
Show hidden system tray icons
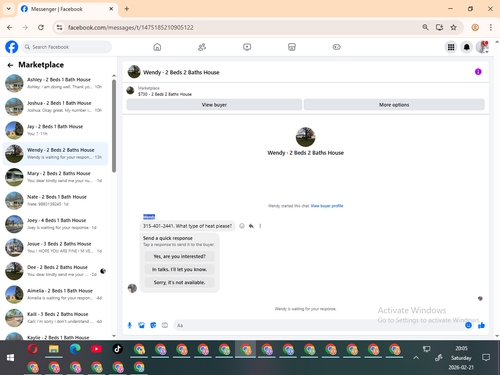click(x=416, y=358)
